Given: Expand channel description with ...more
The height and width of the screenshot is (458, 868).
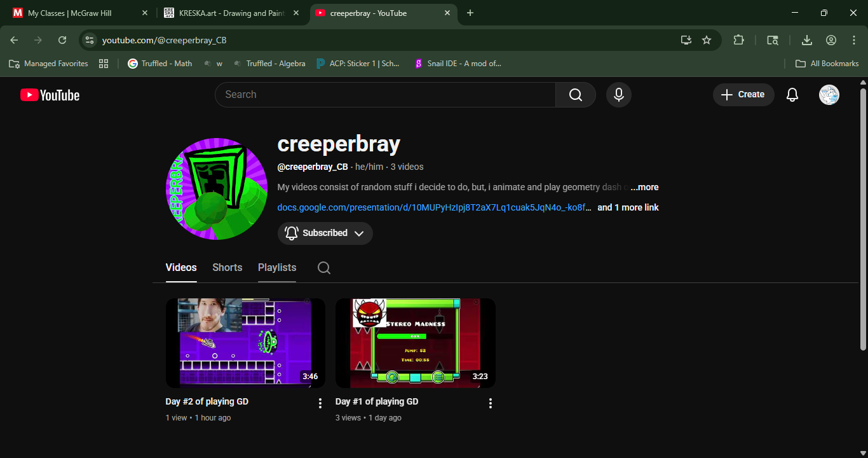Looking at the screenshot, I should (644, 187).
